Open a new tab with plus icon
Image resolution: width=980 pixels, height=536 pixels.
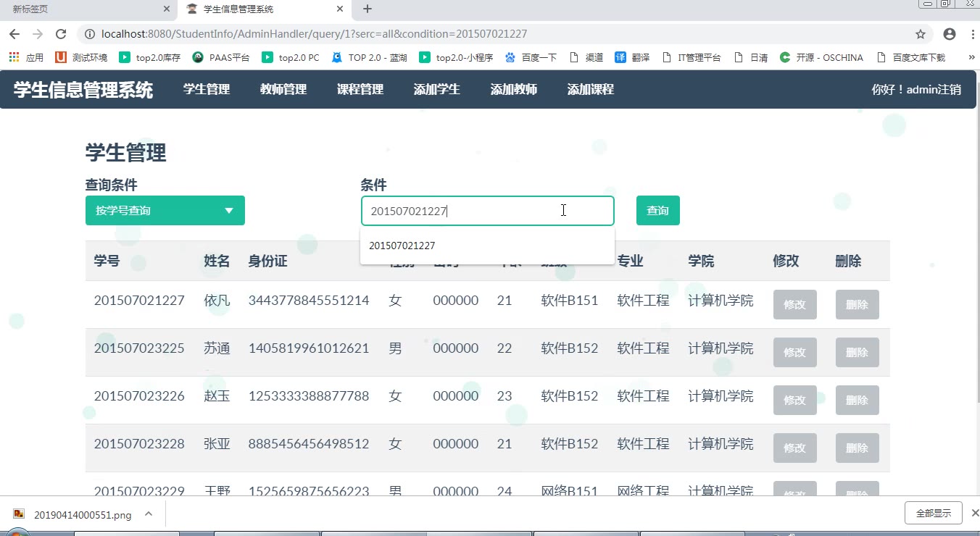[x=367, y=9]
